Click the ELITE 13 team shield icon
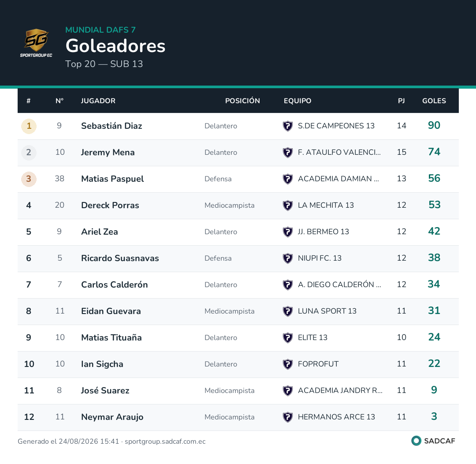This screenshot has width=476, height=464. click(x=287, y=337)
